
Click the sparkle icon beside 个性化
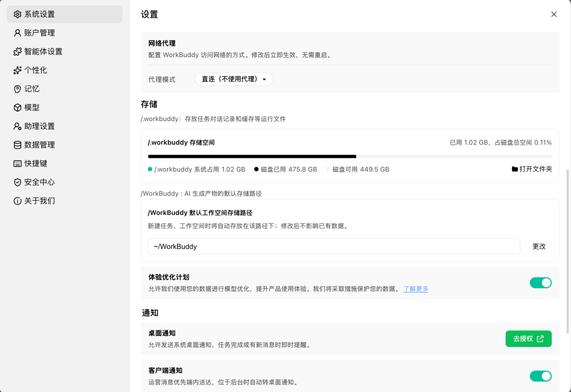click(x=17, y=70)
